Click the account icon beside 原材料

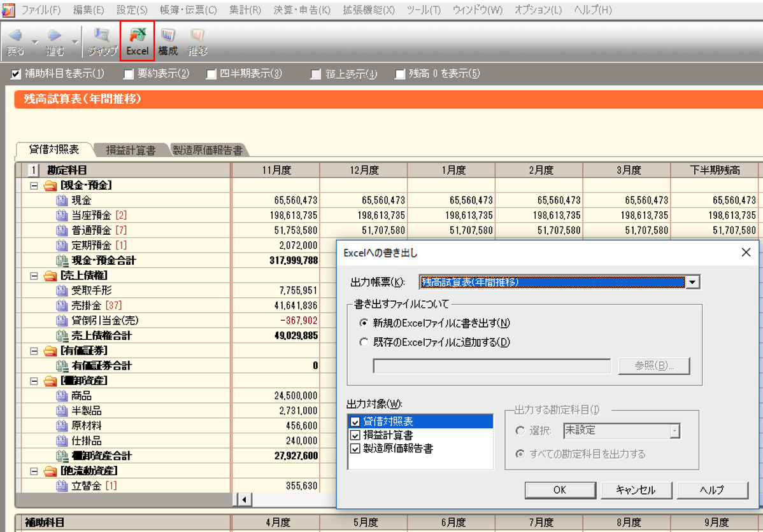coord(61,426)
